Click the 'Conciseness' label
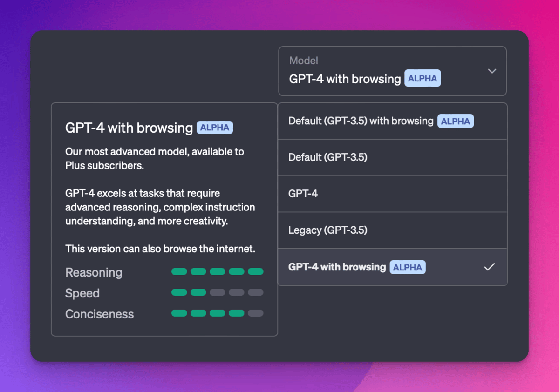 tap(100, 314)
